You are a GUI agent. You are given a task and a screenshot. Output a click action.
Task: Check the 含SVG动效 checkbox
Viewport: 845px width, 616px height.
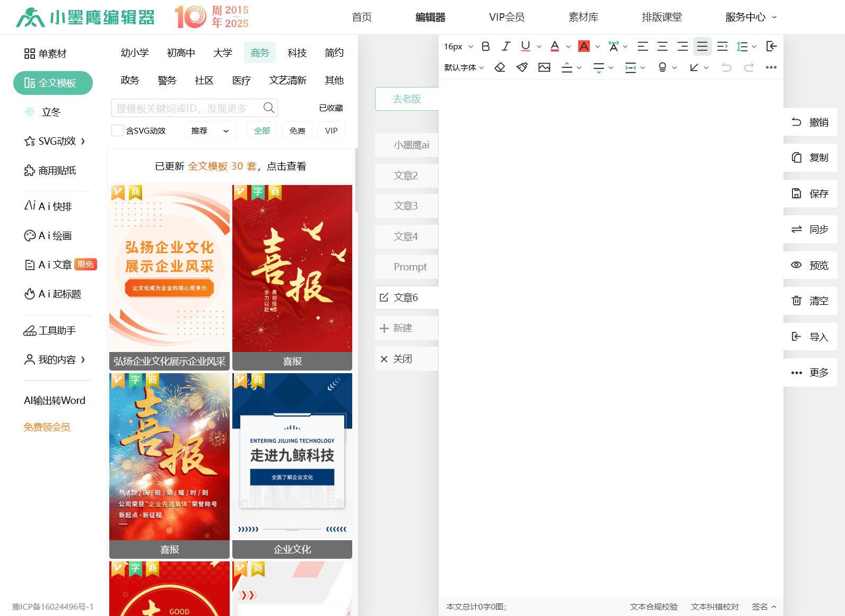click(x=118, y=130)
